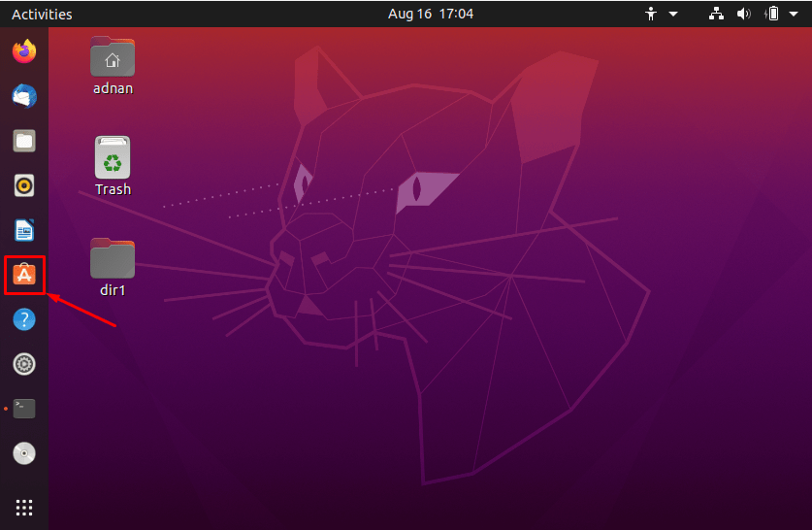Open LibreOffice Writer from dock
This screenshot has height=530, width=812.
pyautogui.click(x=24, y=230)
